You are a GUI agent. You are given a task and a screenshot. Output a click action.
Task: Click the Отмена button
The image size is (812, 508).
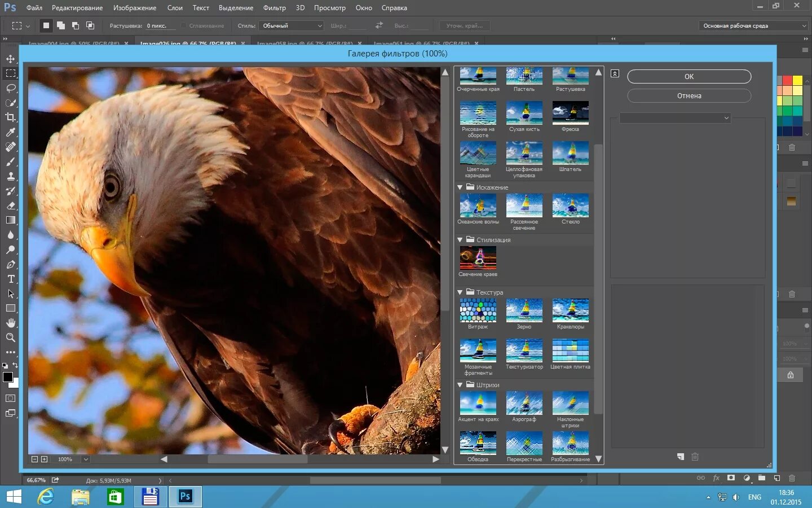pyautogui.click(x=689, y=96)
